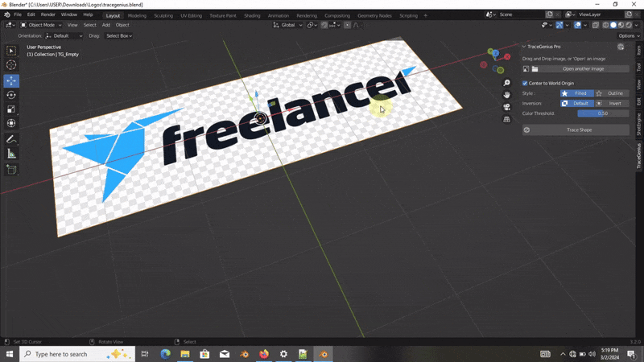Click the new view layer icon

[629, 14]
